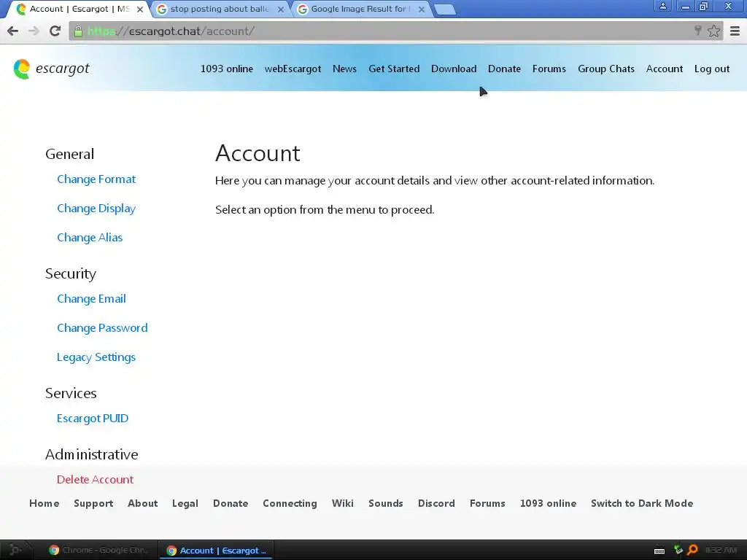This screenshot has height=560, width=747.
Task: Click '1093 online' in the footer
Action: click(548, 503)
